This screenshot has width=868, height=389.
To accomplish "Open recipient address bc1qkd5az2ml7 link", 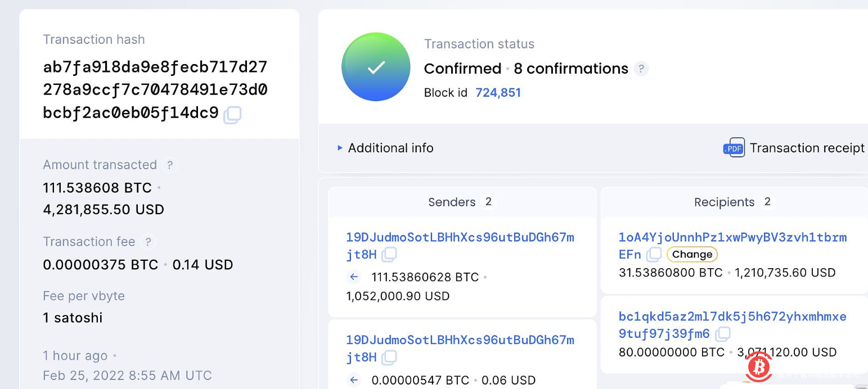I will coord(732,317).
